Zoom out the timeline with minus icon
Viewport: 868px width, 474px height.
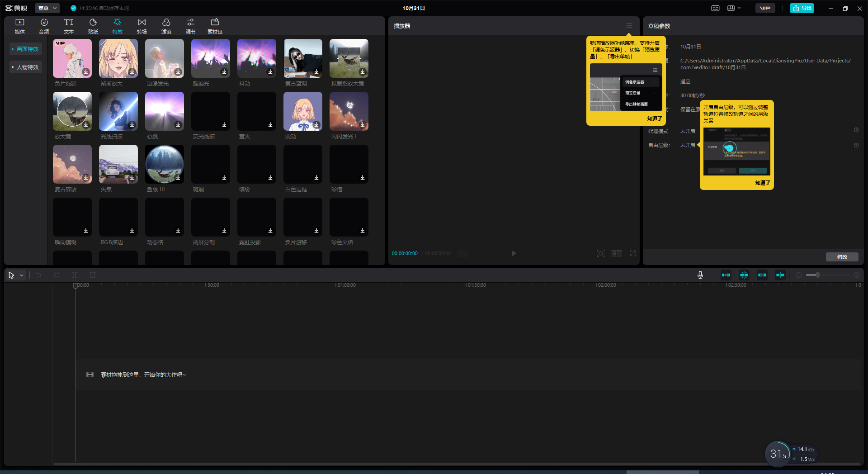799,275
